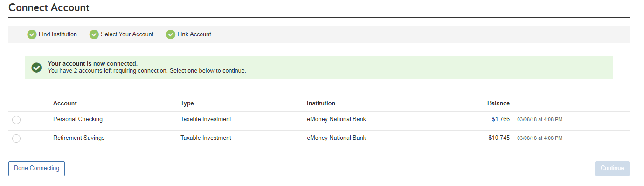Open the Link Account step
Image resolution: width=644 pixels, height=186 pixels.
coord(194,34)
